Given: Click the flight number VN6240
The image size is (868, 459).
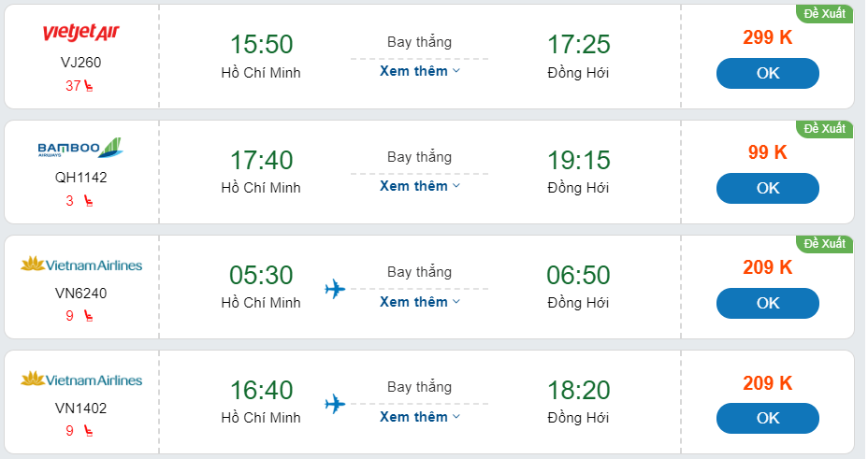Looking at the screenshot, I should [x=81, y=294].
